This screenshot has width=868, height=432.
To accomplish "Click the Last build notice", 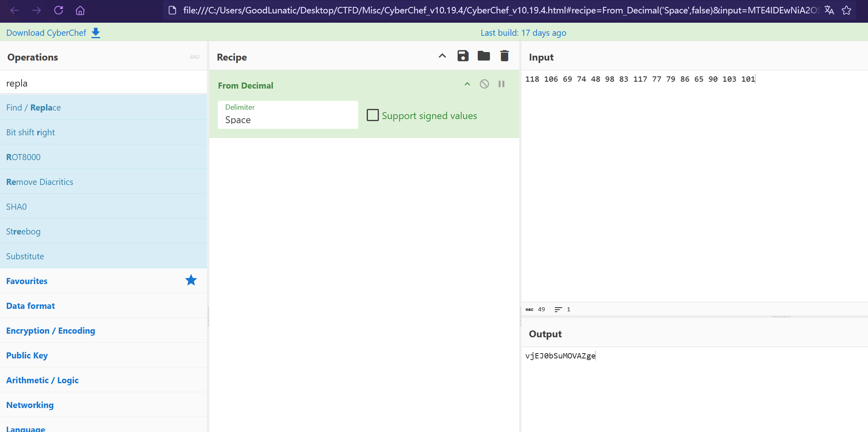I will [x=523, y=33].
